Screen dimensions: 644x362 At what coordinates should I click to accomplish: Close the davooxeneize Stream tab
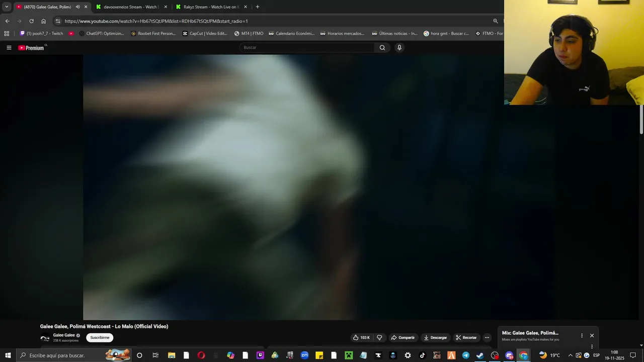[166, 7]
